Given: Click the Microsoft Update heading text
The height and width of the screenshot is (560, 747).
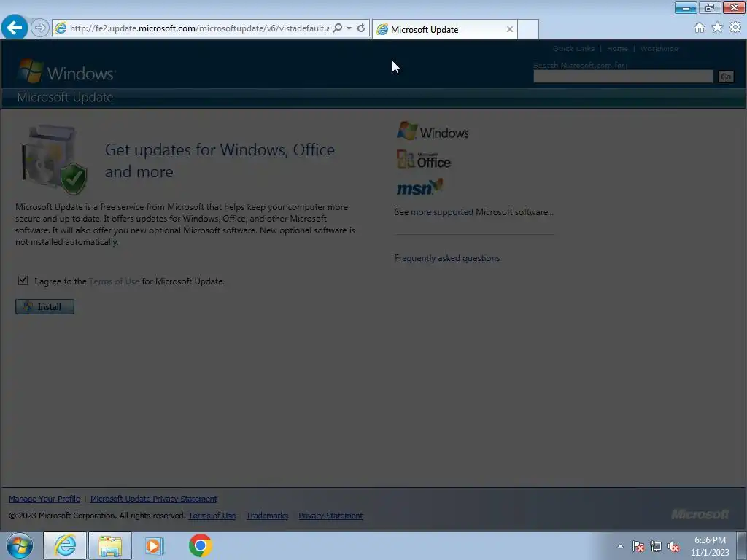Looking at the screenshot, I should [65, 97].
